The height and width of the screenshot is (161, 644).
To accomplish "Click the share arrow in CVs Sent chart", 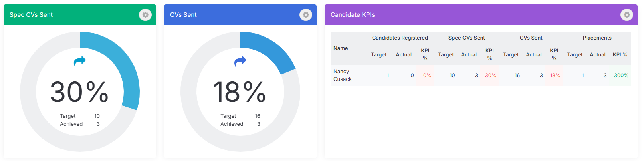I will pyautogui.click(x=240, y=61).
